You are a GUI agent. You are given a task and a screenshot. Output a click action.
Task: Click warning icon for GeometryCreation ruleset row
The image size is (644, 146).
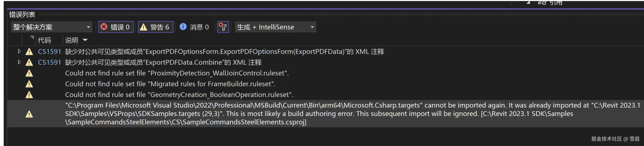(29, 95)
